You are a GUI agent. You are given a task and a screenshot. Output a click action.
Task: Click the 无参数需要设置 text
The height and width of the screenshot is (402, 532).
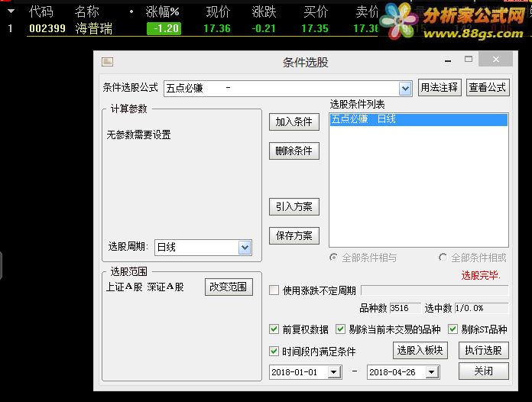coord(139,135)
